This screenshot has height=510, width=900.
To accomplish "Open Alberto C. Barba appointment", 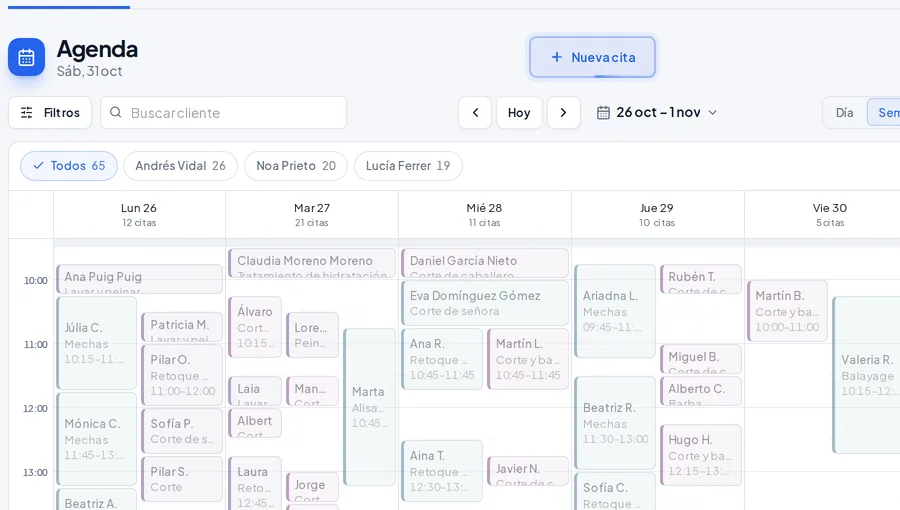I will tap(701, 391).
